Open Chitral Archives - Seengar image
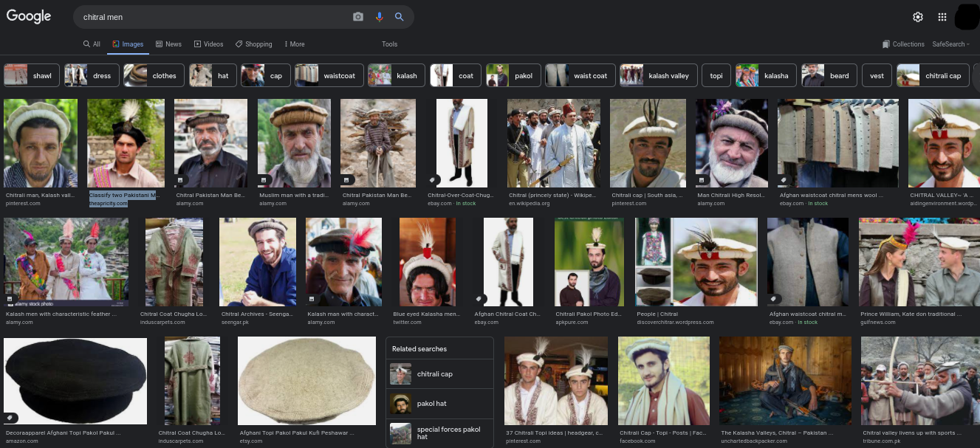Image resolution: width=980 pixels, height=448 pixels. 258,262
